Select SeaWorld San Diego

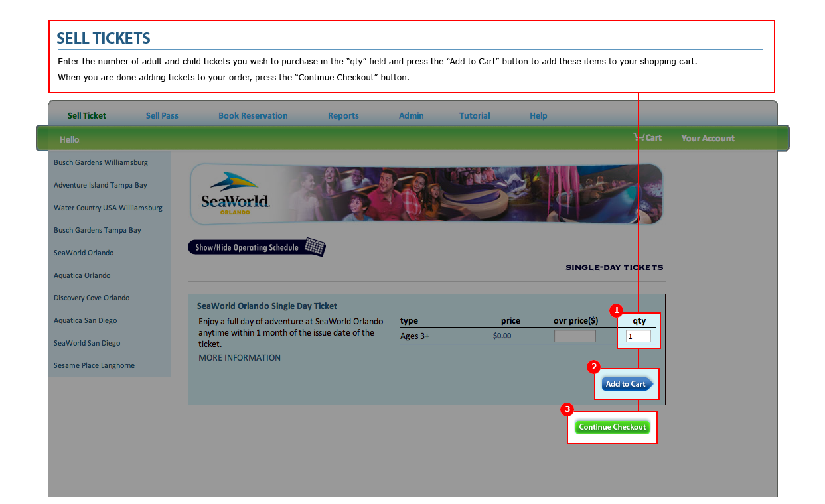87,343
